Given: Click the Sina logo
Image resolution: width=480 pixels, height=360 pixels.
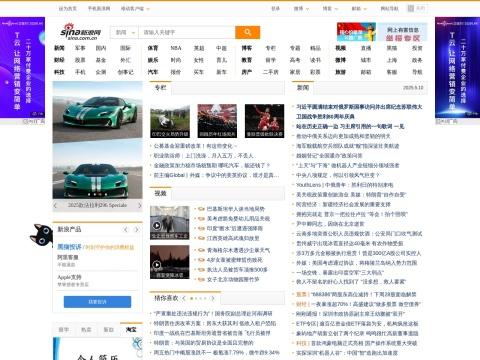Looking at the screenshot, I should 80,32.
